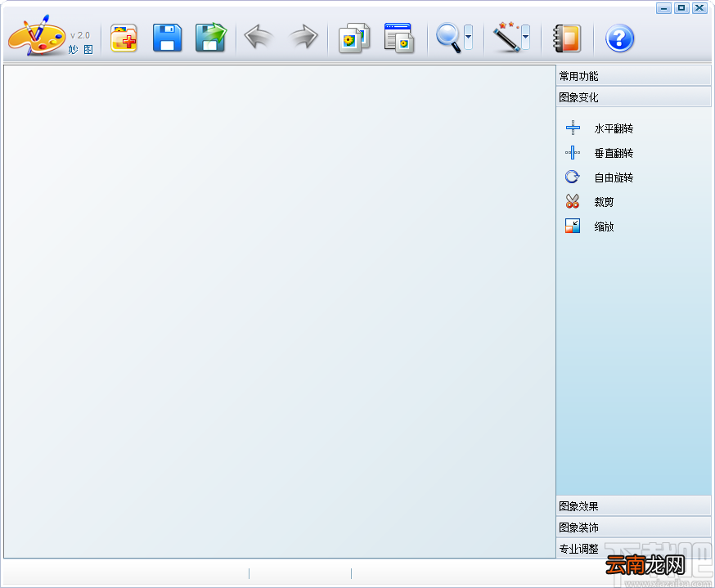Click the vertical flip icon
This screenshot has width=715, height=588.
coord(573,152)
